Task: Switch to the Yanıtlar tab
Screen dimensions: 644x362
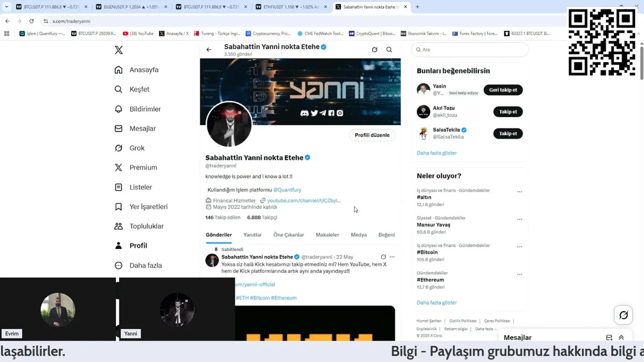Action: 253,235
